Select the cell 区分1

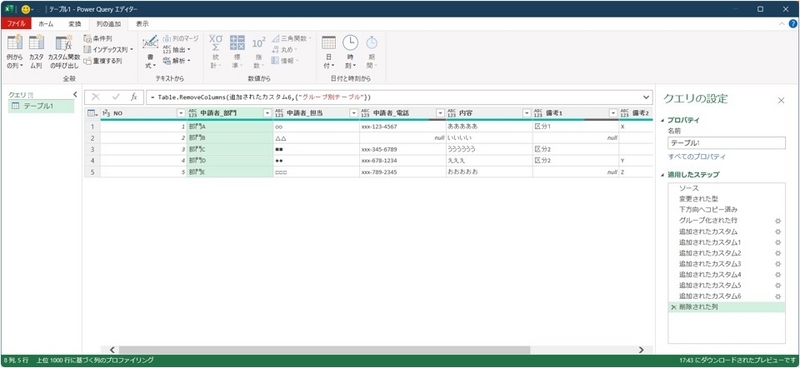pos(576,127)
